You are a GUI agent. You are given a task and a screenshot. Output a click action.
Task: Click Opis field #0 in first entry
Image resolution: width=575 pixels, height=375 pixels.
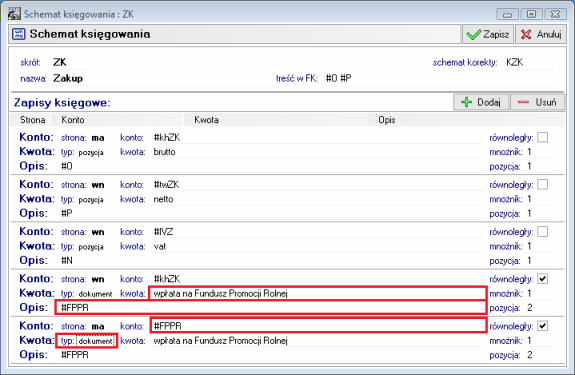coord(271,166)
